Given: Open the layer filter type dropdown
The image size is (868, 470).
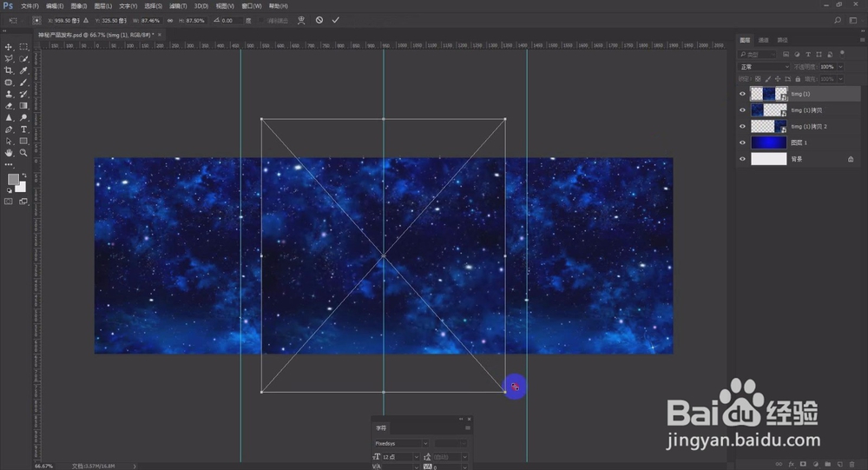Looking at the screenshot, I should tap(757, 55).
